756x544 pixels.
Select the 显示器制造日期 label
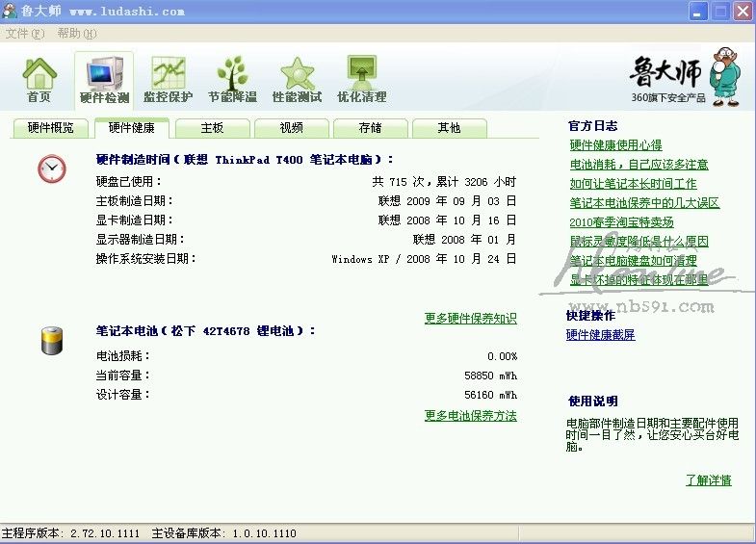point(141,240)
